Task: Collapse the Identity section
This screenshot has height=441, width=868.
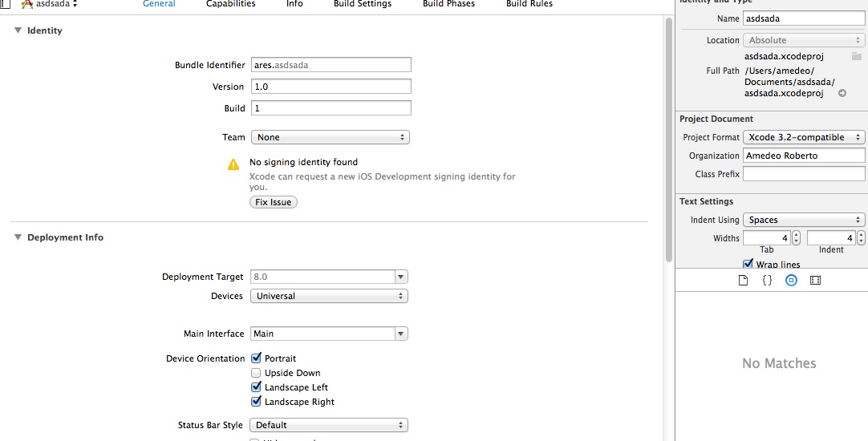Action: click(x=18, y=30)
